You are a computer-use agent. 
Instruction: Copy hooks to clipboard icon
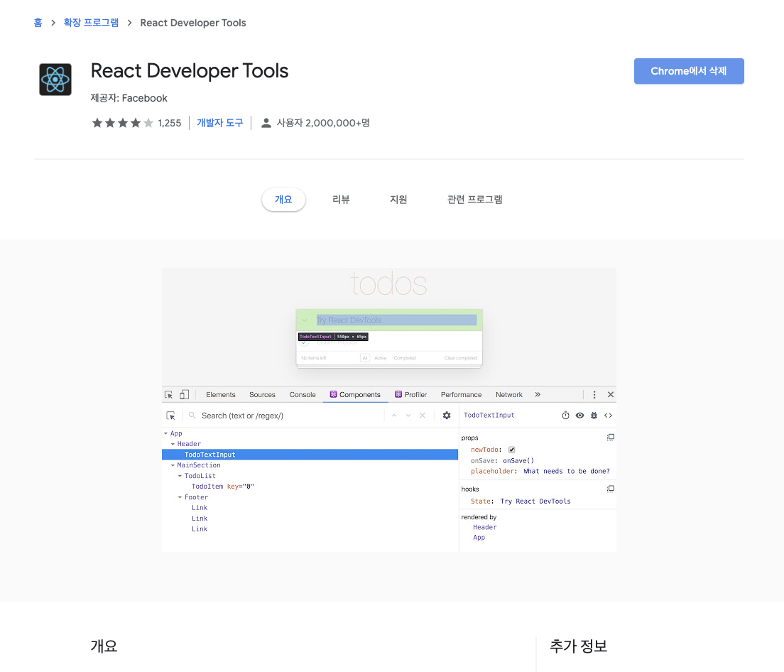pos(611,489)
